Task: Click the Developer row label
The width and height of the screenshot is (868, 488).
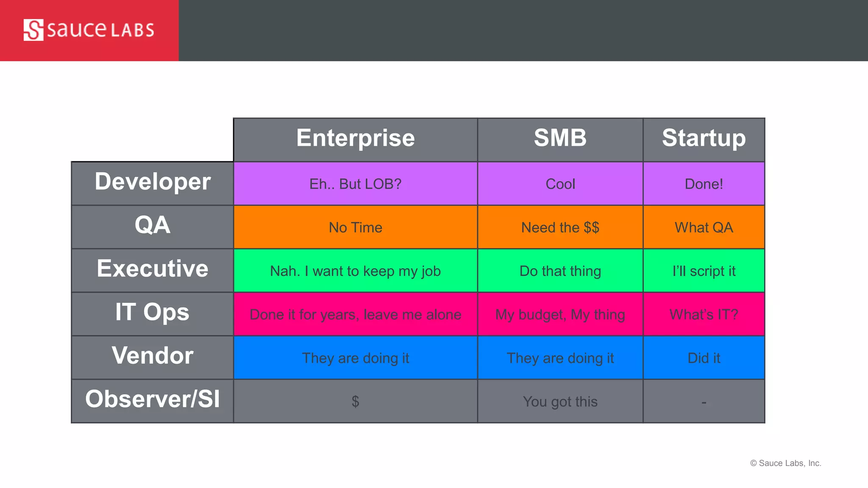Action: (x=153, y=183)
